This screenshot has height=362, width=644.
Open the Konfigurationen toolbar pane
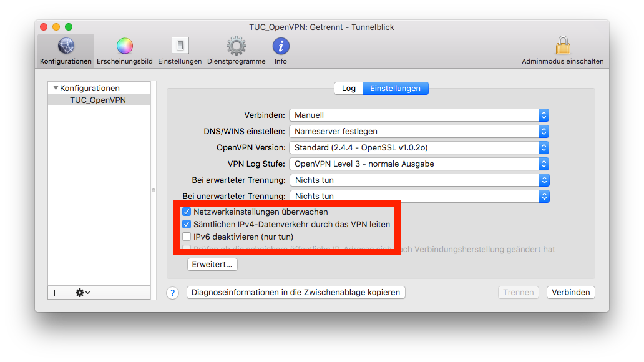point(66,51)
